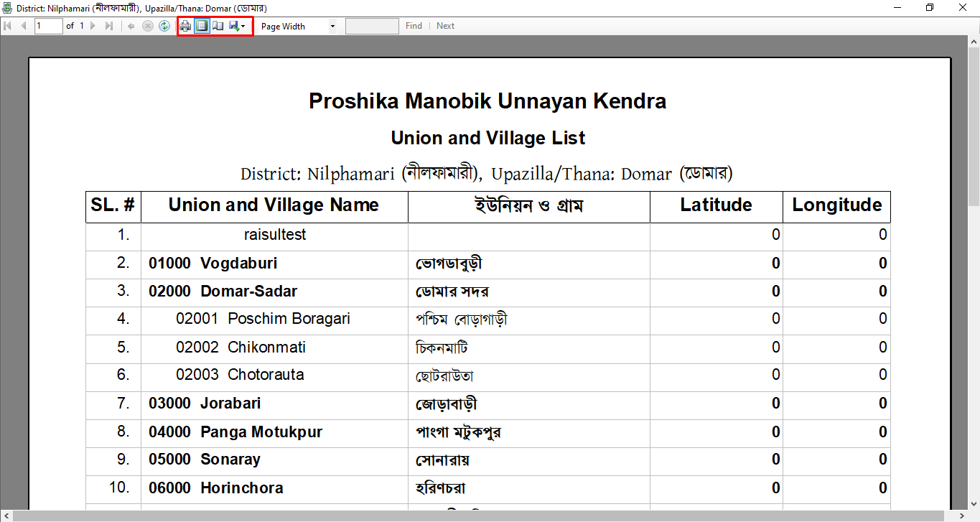Screen dimensions: 980x522
Task: Click the 'SL. #' column header
Action: pyautogui.click(x=113, y=205)
